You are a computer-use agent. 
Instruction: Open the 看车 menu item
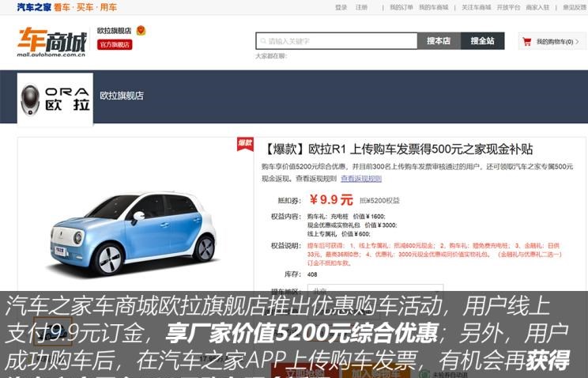tap(62, 7)
